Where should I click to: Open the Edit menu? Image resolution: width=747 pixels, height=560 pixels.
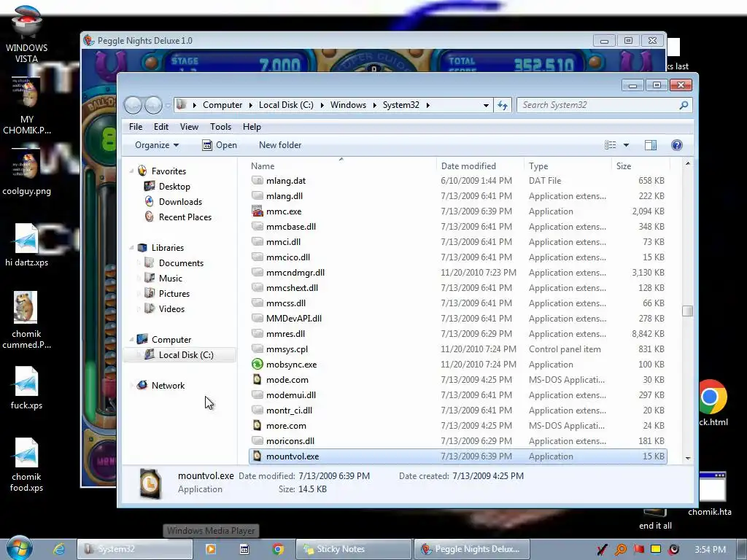point(161,127)
